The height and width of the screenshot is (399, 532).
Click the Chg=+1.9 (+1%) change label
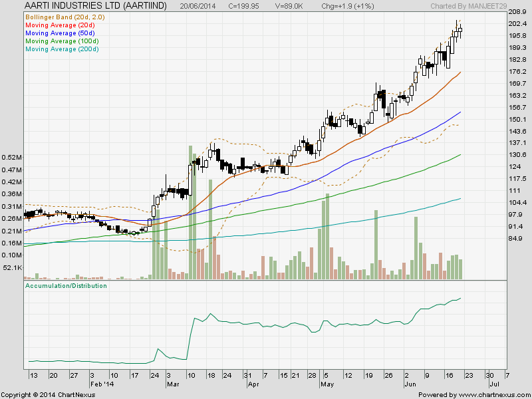[347, 6]
